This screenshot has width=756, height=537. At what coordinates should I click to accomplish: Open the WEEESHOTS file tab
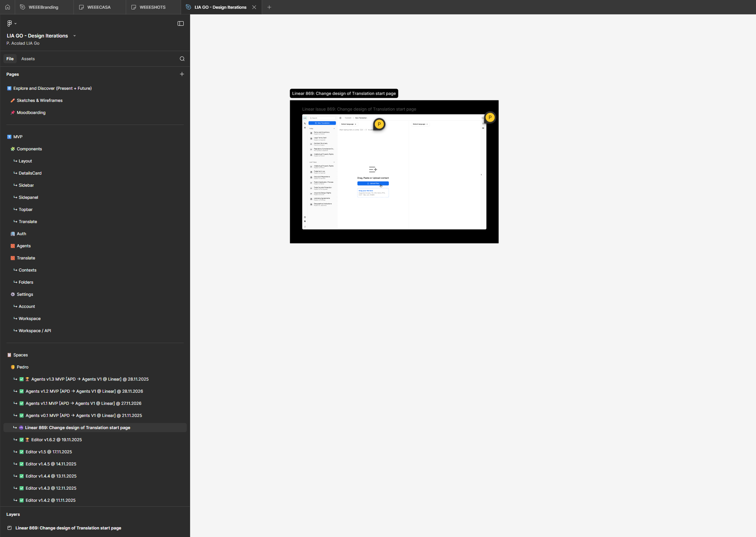tap(152, 7)
